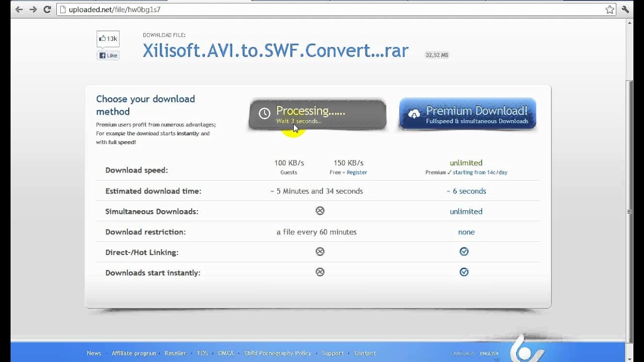644x362 pixels.
Task: Click cross icon in Simultaneous Downloads row
Action: [320, 211]
